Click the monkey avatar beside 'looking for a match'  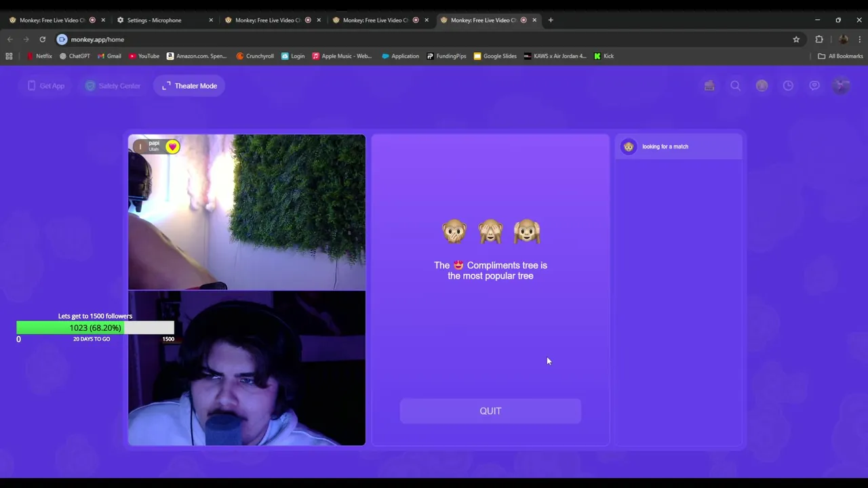(x=629, y=146)
